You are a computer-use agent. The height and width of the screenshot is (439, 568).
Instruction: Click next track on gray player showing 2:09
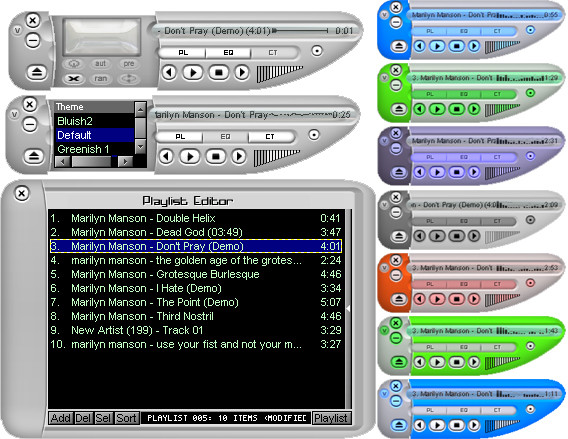pos(473,236)
